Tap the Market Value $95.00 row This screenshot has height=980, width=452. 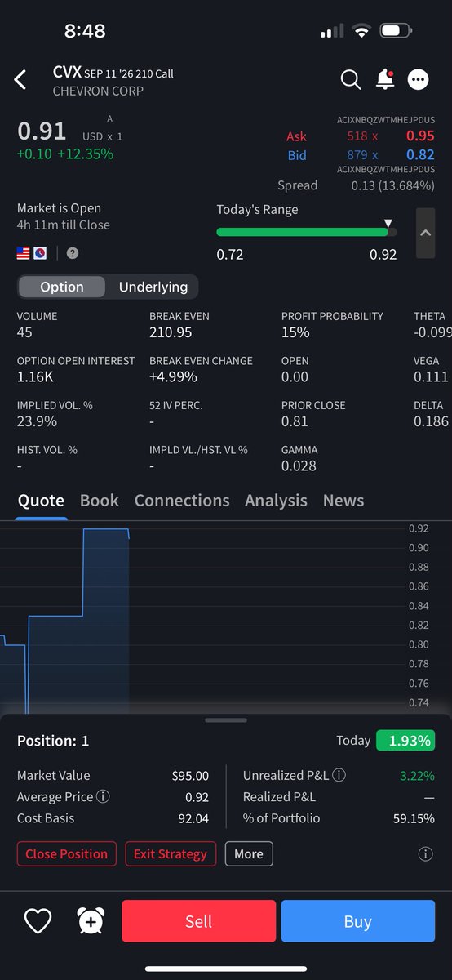click(113, 776)
